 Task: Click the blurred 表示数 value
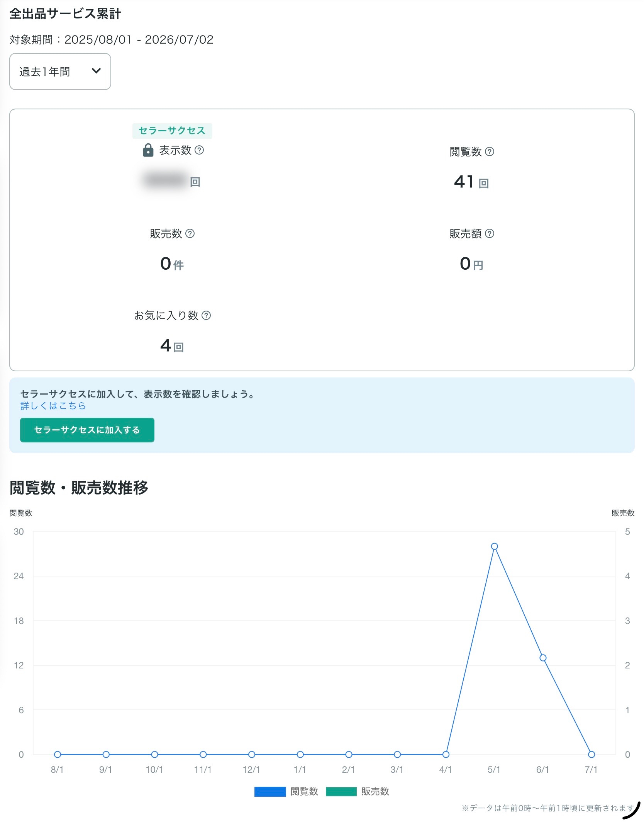click(165, 180)
